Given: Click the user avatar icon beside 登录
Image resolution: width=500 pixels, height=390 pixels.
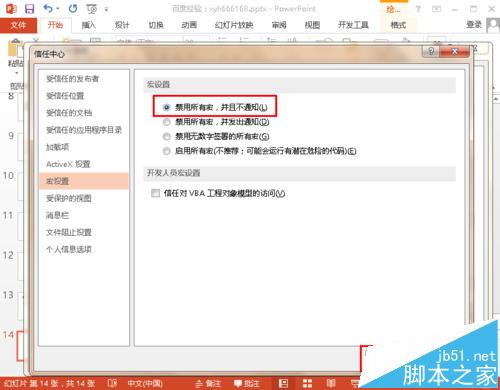Looking at the screenshot, I should point(493,25).
